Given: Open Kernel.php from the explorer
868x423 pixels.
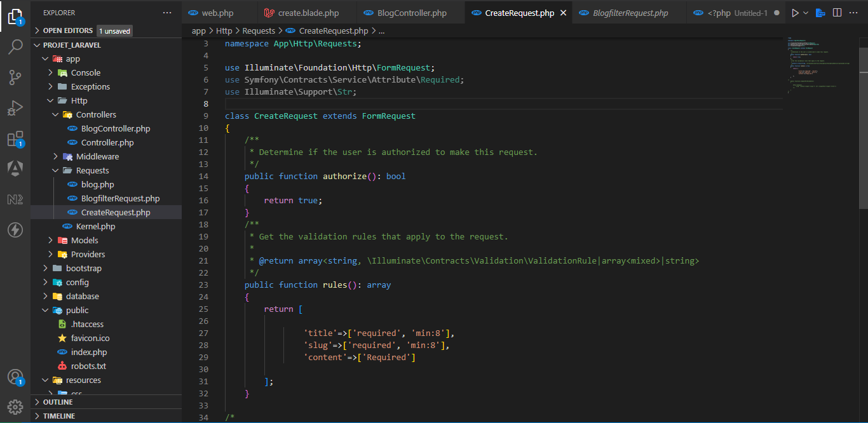Looking at the screenshot, I should 95,227.
